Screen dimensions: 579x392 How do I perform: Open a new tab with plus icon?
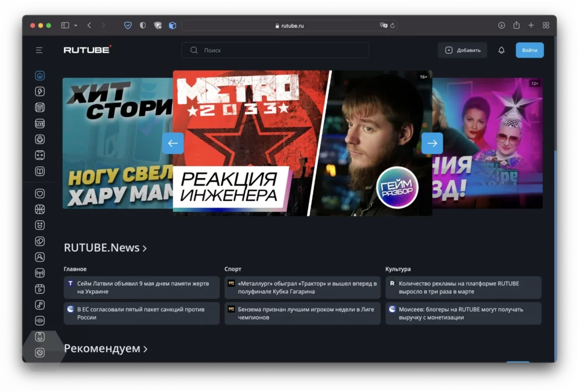click(x=531, y=25)
